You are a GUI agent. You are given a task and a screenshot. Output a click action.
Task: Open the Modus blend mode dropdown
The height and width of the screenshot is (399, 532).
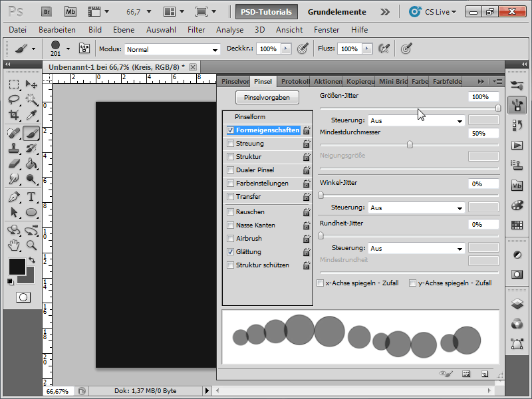coord(172,49)
